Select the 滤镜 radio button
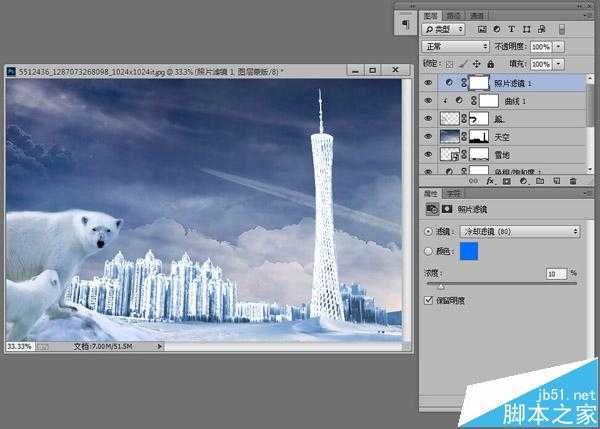The height and width of the screenshot is (429, 600). click(429, 231)
